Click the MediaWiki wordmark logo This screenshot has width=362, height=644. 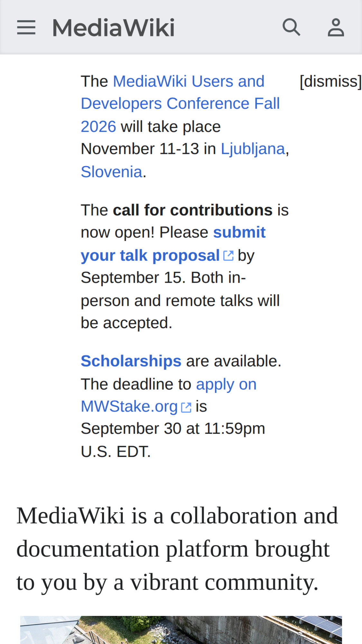114,27
